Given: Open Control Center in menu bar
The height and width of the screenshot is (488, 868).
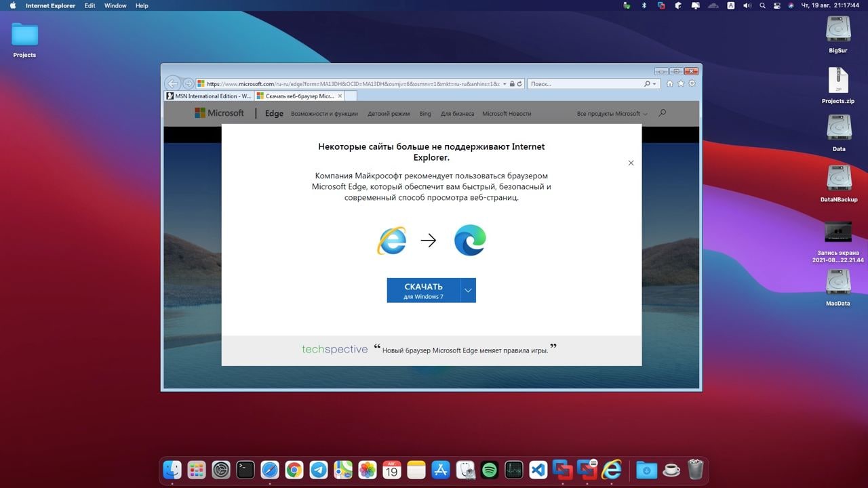Looking at the screenshot, I should pos(778,5).
